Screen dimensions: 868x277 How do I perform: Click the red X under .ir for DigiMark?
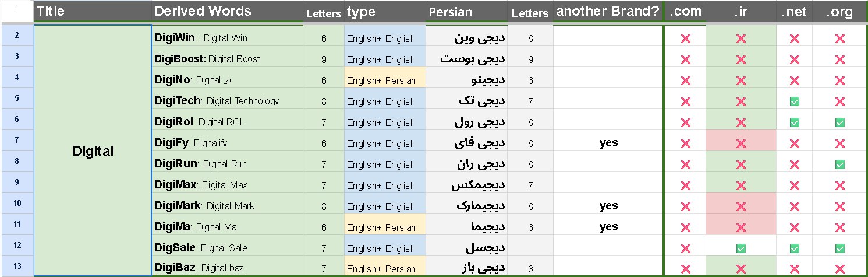pyautogui.click(x=741, y=206)
